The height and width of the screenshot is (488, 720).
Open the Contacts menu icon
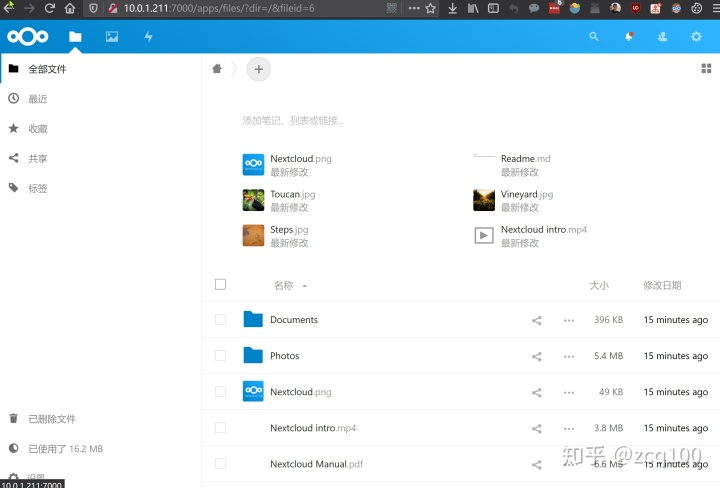point(662,37)
